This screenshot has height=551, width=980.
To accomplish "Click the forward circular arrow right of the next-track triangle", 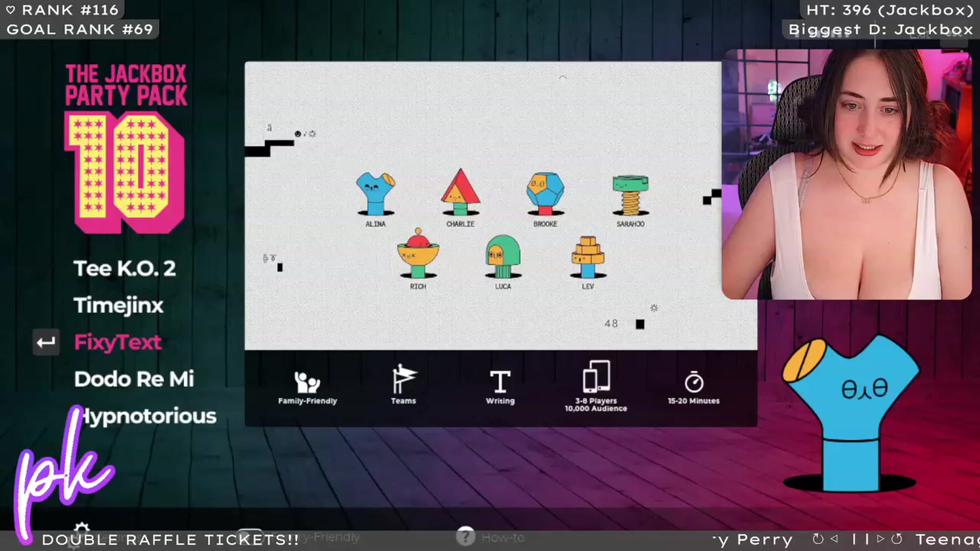I will pyautogui.click(x=897, y=539).
